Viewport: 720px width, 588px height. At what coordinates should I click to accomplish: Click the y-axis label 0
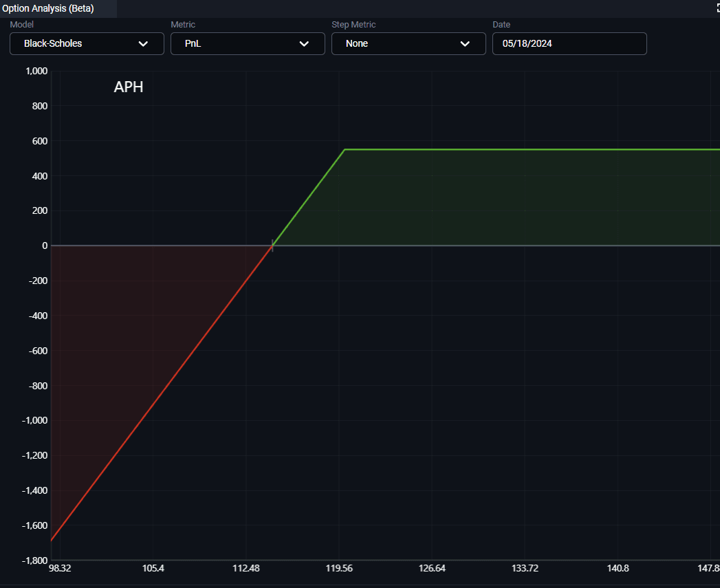(45, 246)
